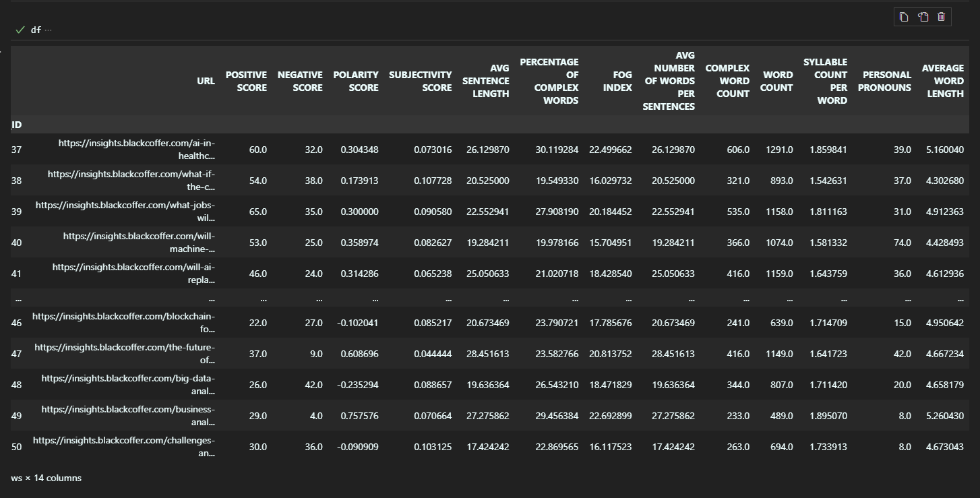This screenshot has width=980, height=498.
Task: Click complex word count 263.0
Action: (737, 447)
